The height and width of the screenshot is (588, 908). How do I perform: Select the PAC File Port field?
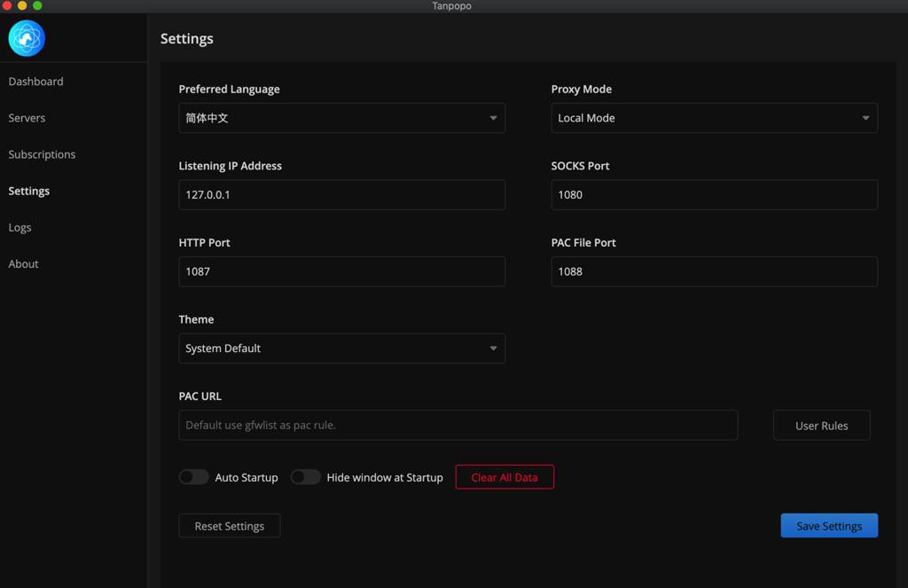(x=714, y=271)
